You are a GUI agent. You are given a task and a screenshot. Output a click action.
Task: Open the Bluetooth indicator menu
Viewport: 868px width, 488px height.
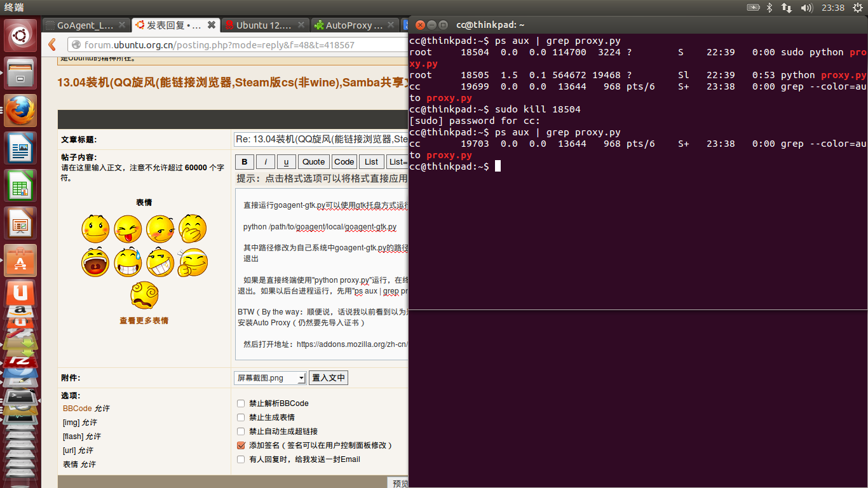tap(769, 8)
